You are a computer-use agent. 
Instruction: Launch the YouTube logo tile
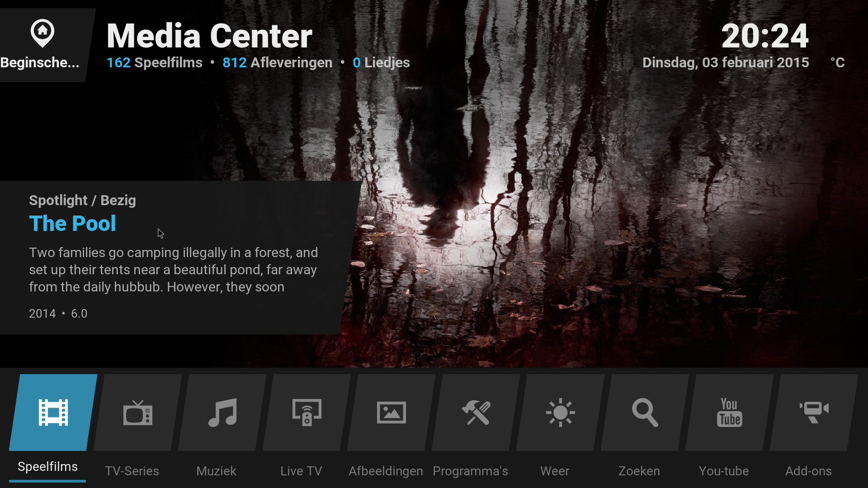[729, 413]
